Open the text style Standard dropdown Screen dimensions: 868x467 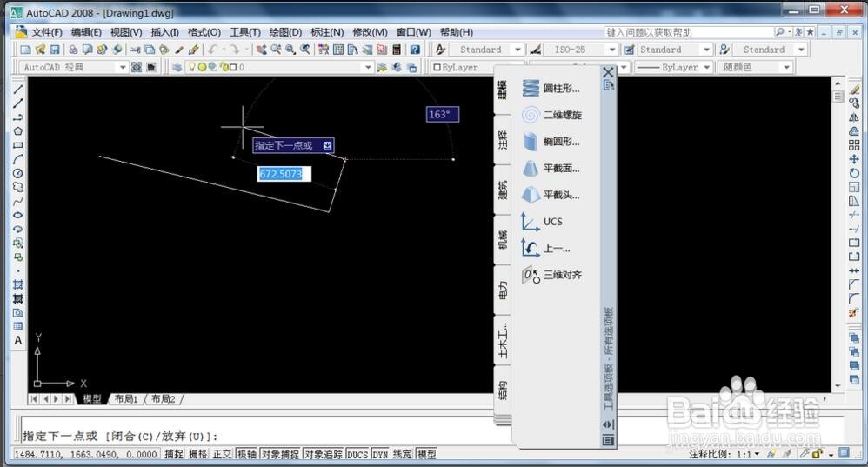[x=517, y=50]
